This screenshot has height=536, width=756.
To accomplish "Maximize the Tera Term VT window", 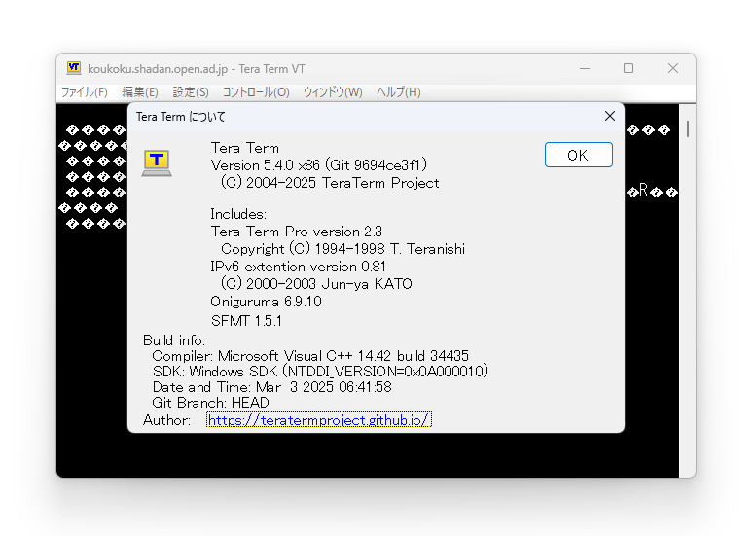I will coord(629,68).
